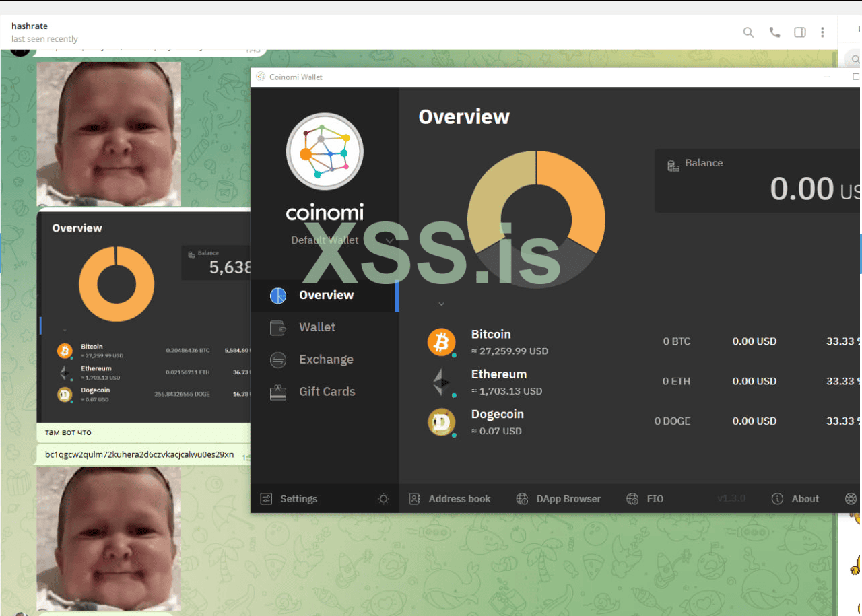Click the Coinomi logo in the sidebar
This screenshot has height=616, width=862.
click(x=325, y=151)
